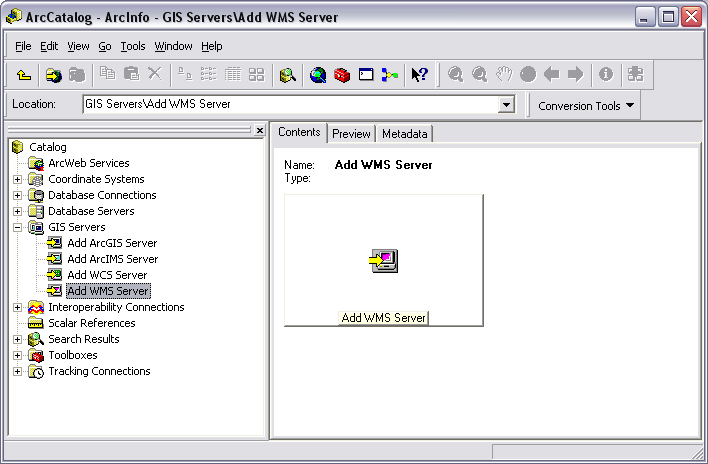Open the Location dropdown arrow
The width and height of the screenshot is (708, 464).
(506, 105)
